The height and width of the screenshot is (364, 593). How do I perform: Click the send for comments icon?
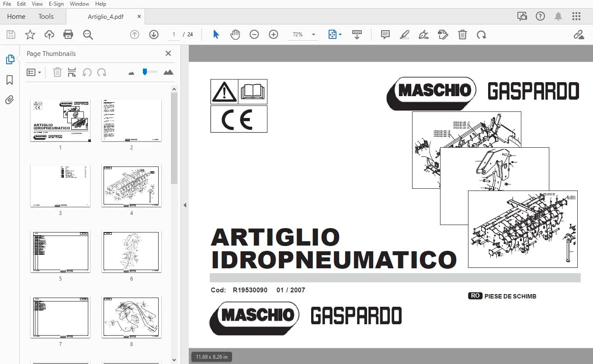[x=522, y=17]
